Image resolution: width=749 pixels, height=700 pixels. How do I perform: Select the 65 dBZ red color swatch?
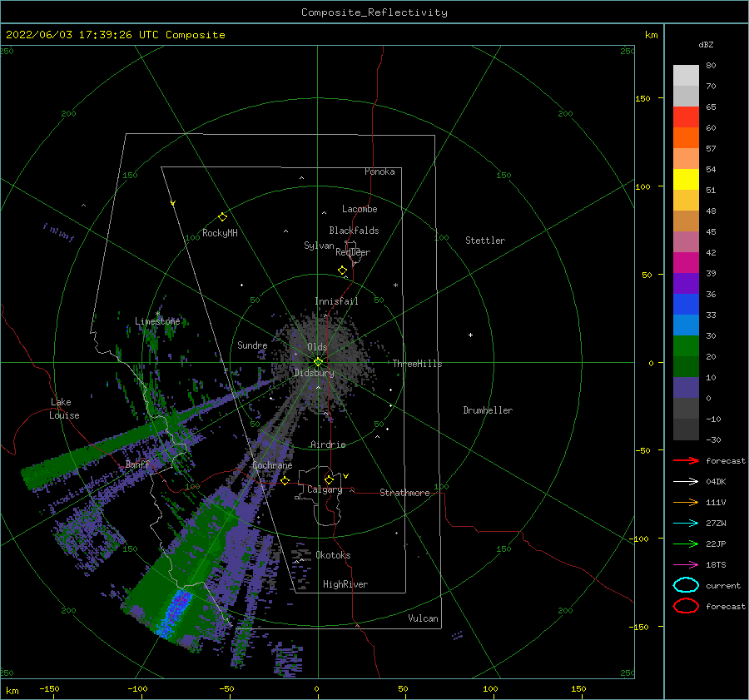(x=686, y=117)
